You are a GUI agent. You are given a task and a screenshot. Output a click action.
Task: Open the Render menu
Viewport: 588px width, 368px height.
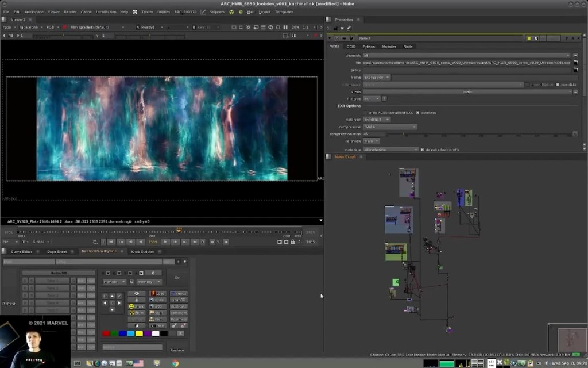(x=70, y=12)
